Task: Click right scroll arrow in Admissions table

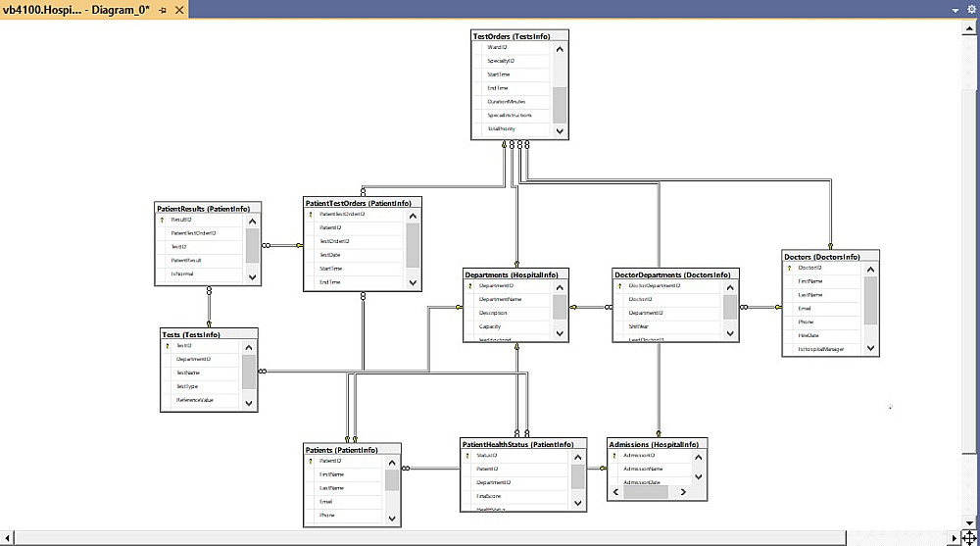Action: click(x=683, y=492)
